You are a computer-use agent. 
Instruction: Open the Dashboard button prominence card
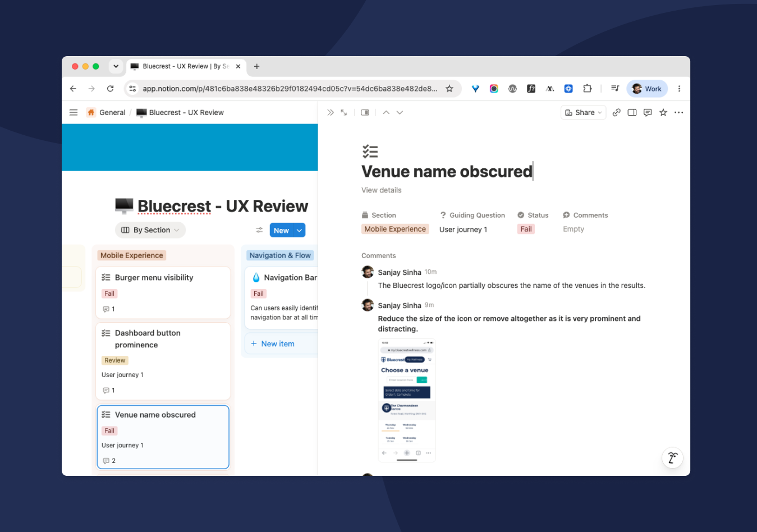click(163, 361)
